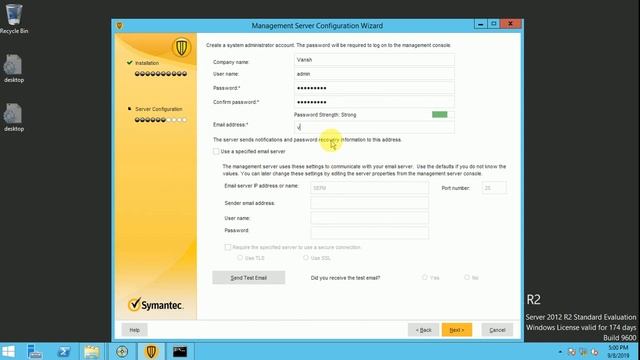The image size is (640, 360).
Task: Click the Symantec logo in sidebar
Action: pos(156,304)
